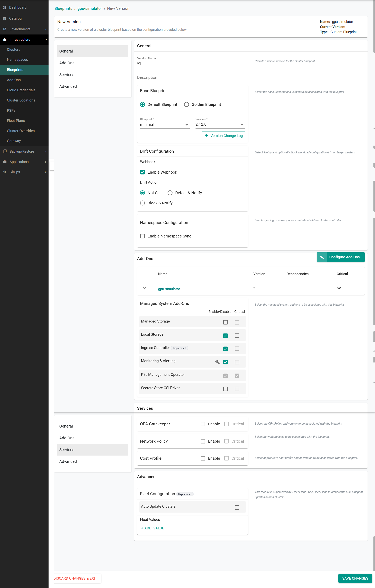Click the Applications briefcase icon
Screen dimensions: 375x588
(x=5, y=162)
